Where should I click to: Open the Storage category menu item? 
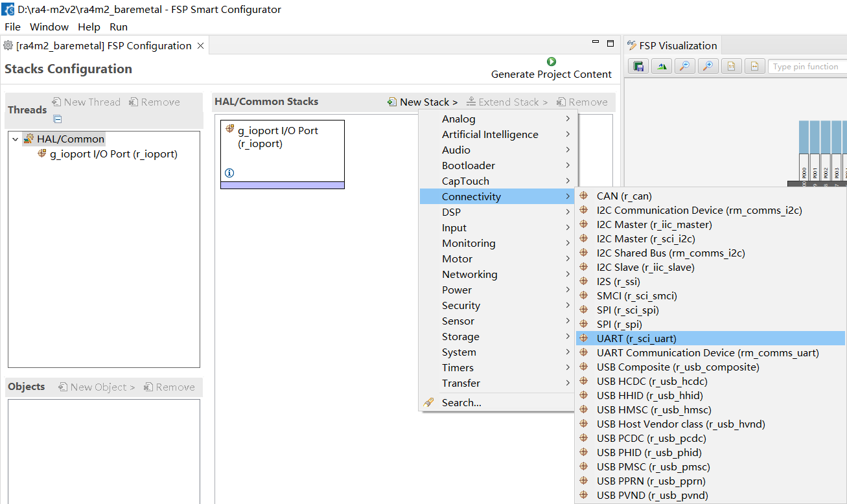coord(496,337)
